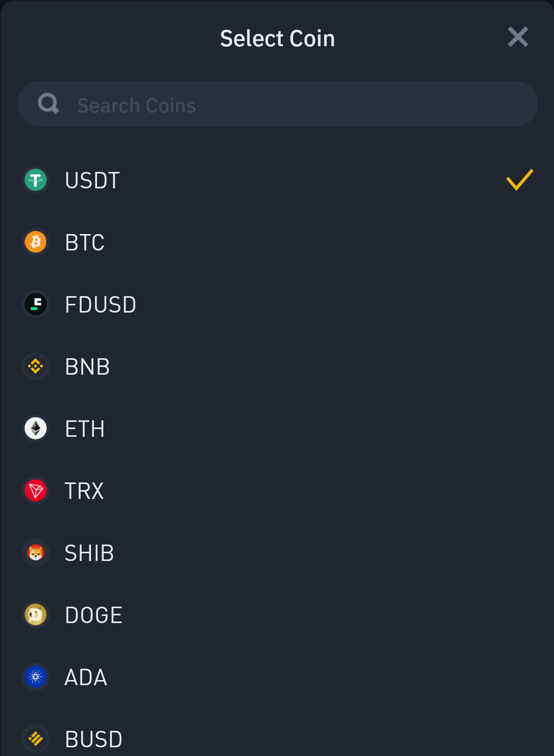
Task: Focus the Search Coins input field
Action: [278, 104]
